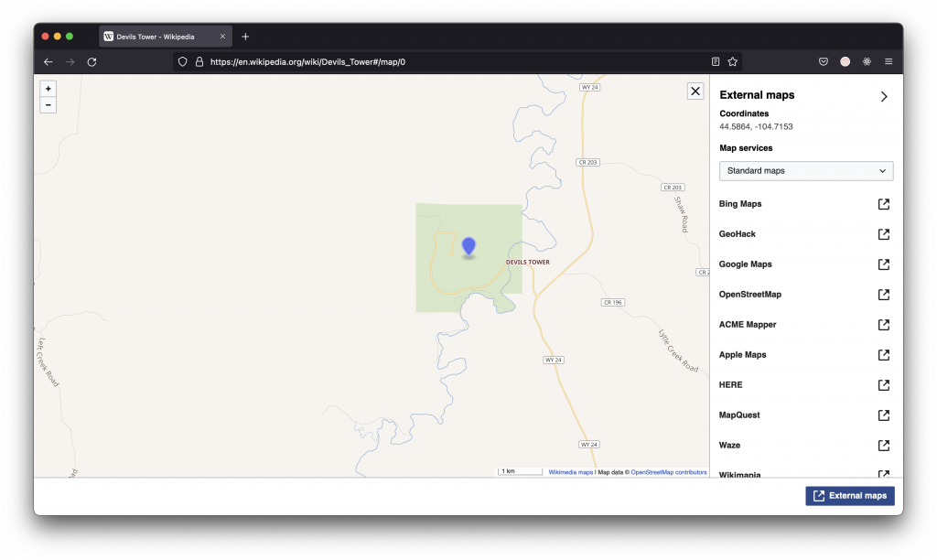Viewport: 937px width, 560px height.
Task: Zoom out on the map
Action: pos(48,105)
